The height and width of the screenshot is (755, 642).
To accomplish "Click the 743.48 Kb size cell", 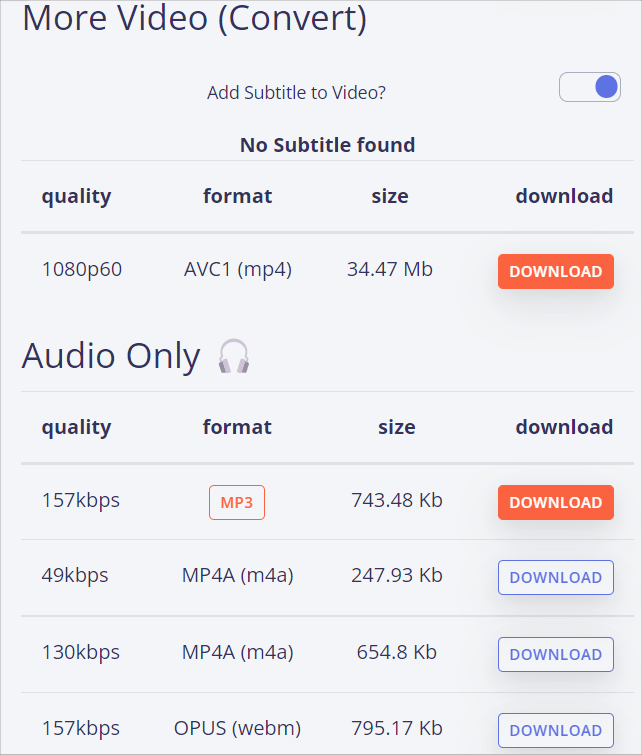I will tap(396, 500).
